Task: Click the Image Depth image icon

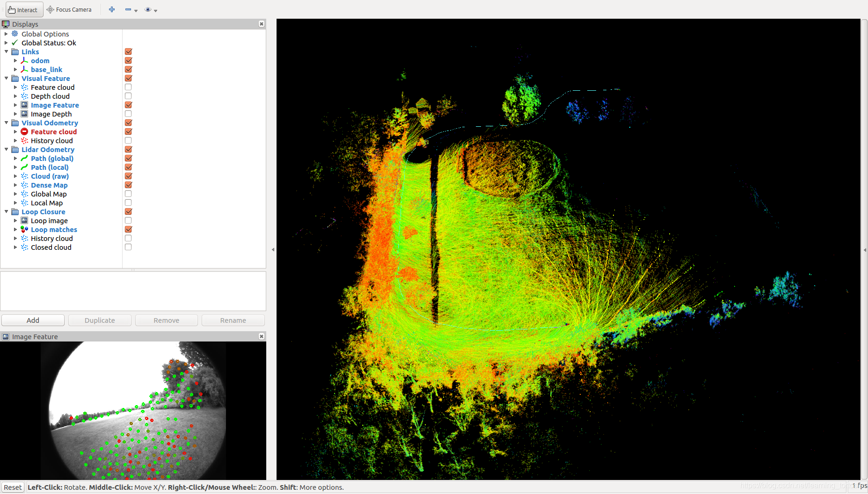Action: [24, 114]
